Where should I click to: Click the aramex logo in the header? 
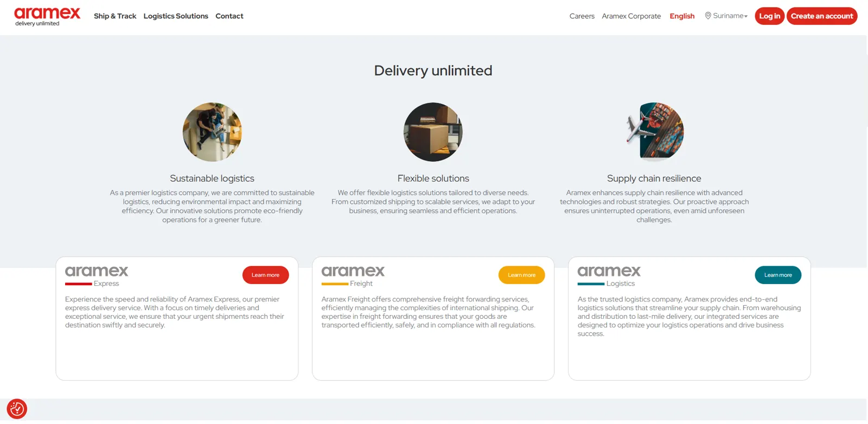47,16
